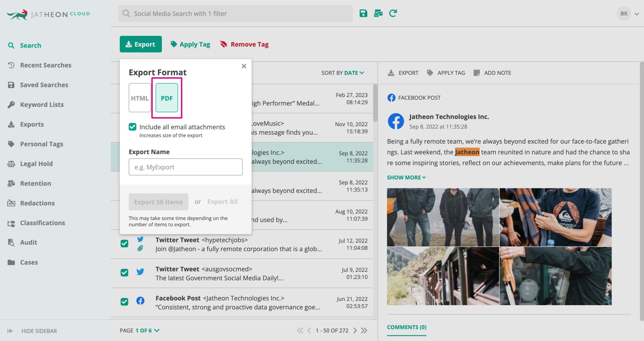Navigate to Exports in the sidebar

tap(25, 124)
